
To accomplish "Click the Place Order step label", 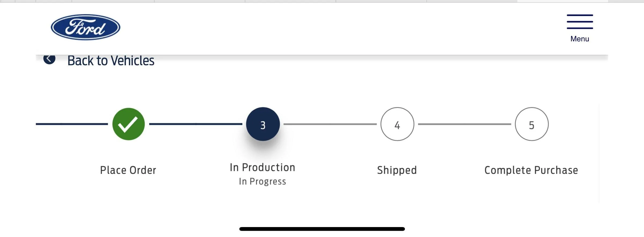I will (128, 170).
